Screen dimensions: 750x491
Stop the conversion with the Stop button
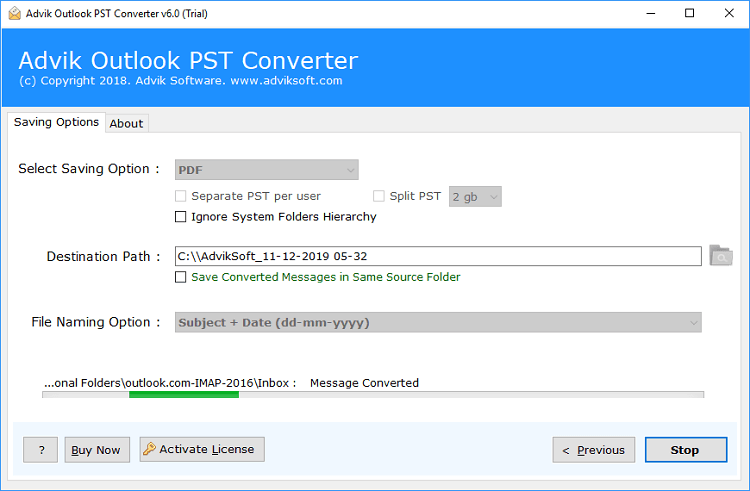coord(686,450)
